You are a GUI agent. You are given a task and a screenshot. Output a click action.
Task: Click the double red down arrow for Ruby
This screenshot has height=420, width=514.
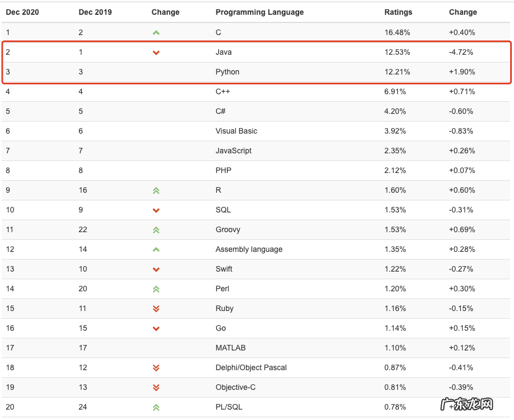pyautogui.click(x=156, y=309)
